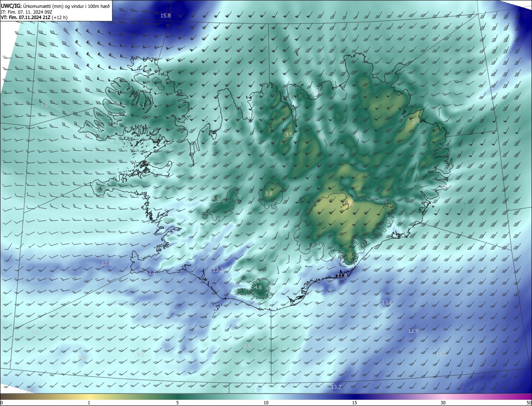Click the color scale tick label 0
The height and width of the screenshot is (406, 532).
tap(1, 403)
